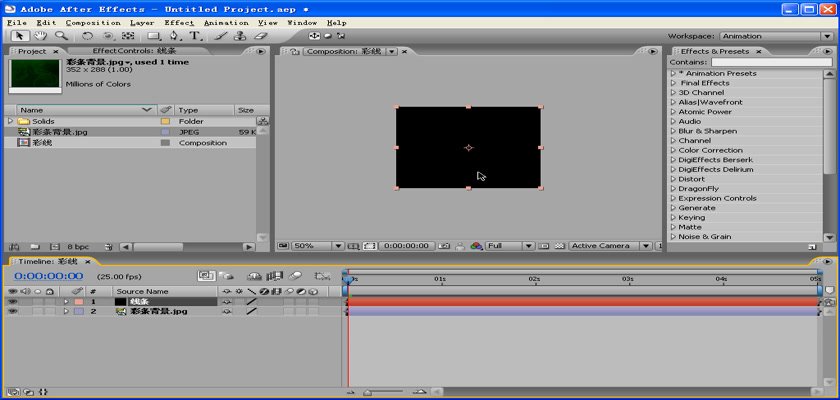The width and height of the screenshot is (840, 400).
Task: Select the Selection arrow tool
Action: point(20,36)
